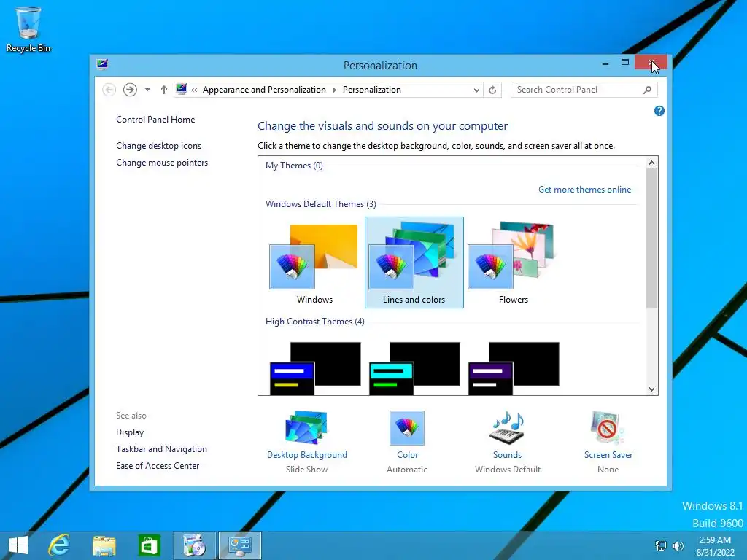Go up one level with Up arrow
The width and height of the screenshot is (747, 560).
click(164, 90)
